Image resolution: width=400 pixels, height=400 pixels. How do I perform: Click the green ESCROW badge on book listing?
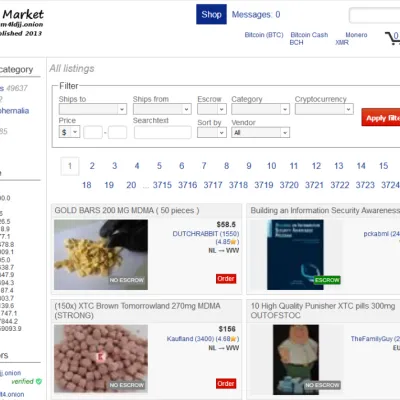pos(327,280)
